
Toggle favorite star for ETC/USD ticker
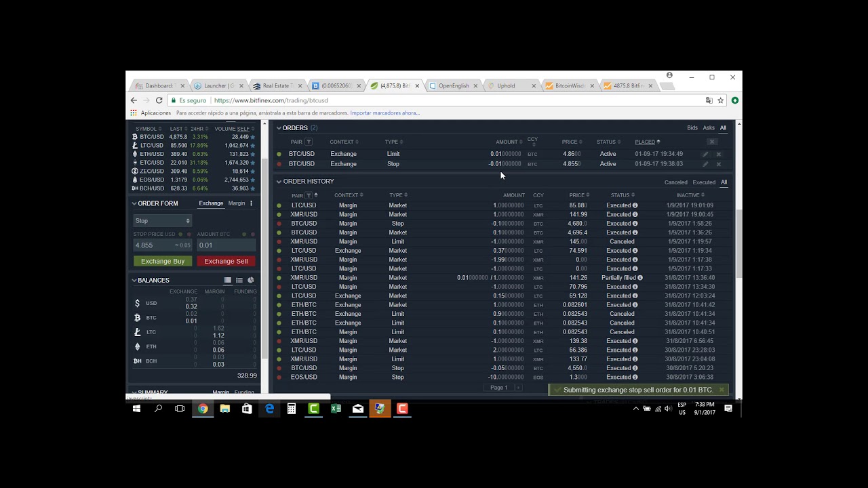coord(253,163)
